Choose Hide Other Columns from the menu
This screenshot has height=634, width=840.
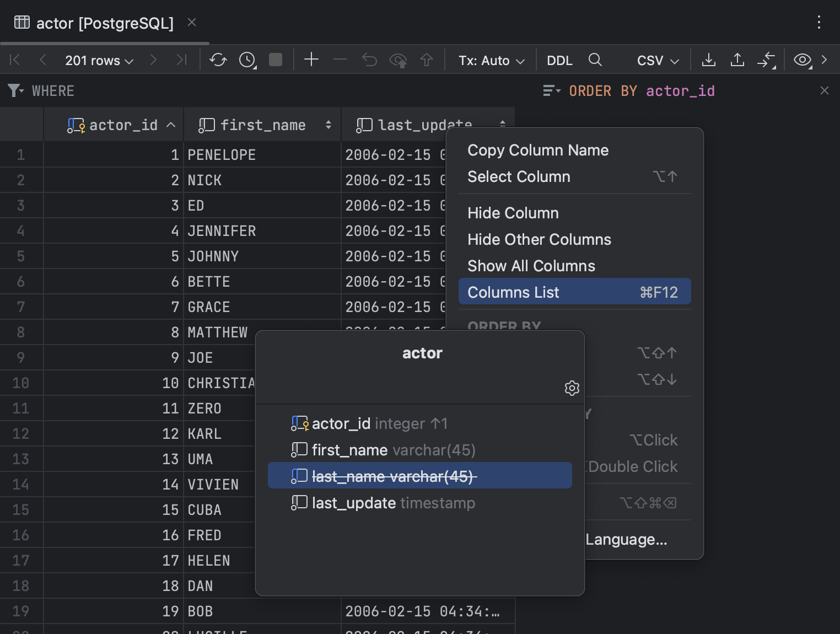coord(539,239)
